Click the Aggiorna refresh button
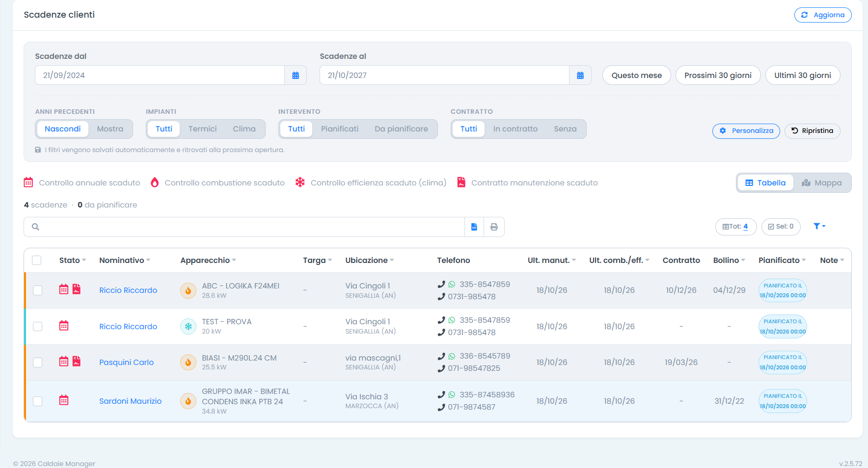The height and width of the screenshot is (468, 868). pyautogui.click(x=823, y=15)
